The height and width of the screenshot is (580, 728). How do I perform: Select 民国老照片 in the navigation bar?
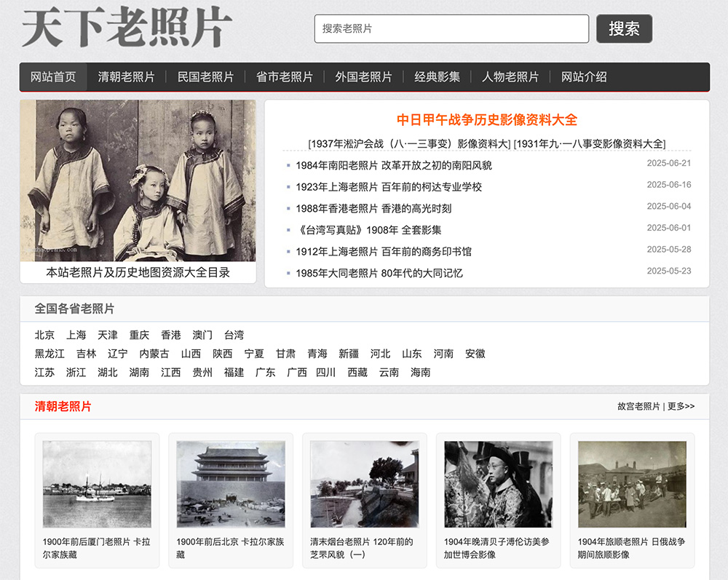click(205, 77)
